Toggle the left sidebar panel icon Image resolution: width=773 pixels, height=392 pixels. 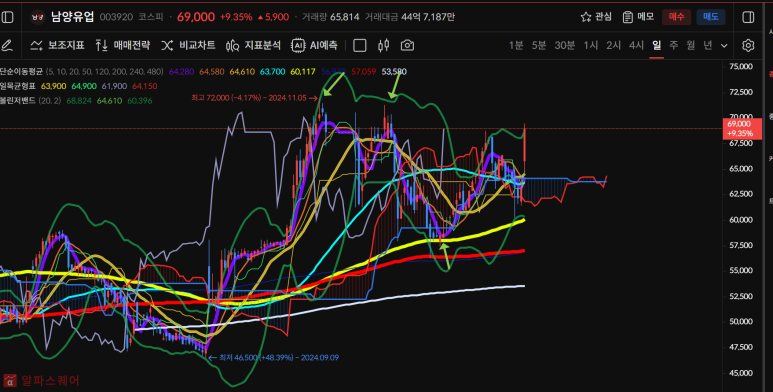(8, 17)
